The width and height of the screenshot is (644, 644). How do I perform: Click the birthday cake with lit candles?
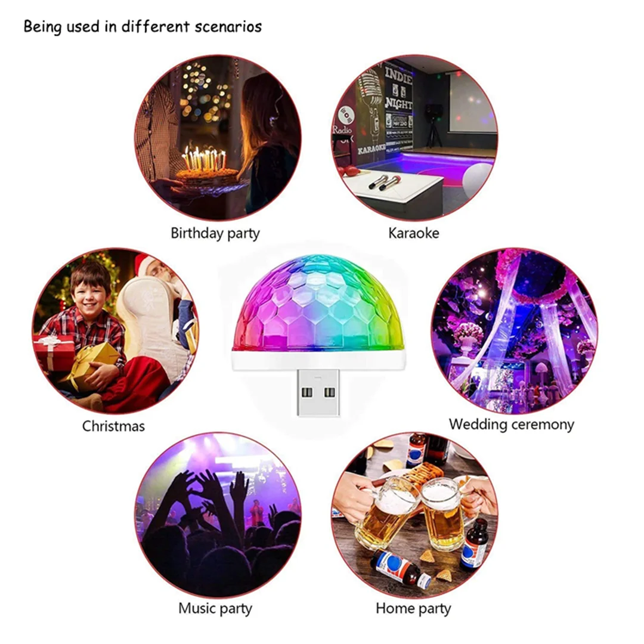click(x=206, y=167)
